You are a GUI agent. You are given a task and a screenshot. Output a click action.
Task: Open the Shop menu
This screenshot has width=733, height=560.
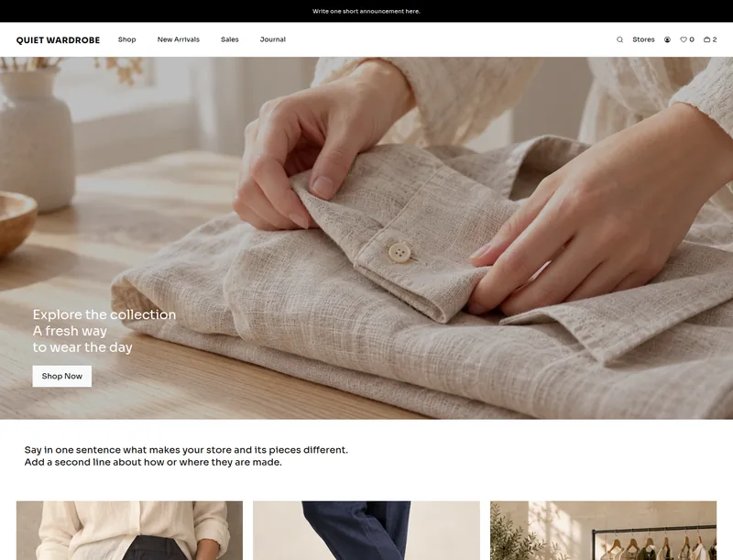coord(126,39)
